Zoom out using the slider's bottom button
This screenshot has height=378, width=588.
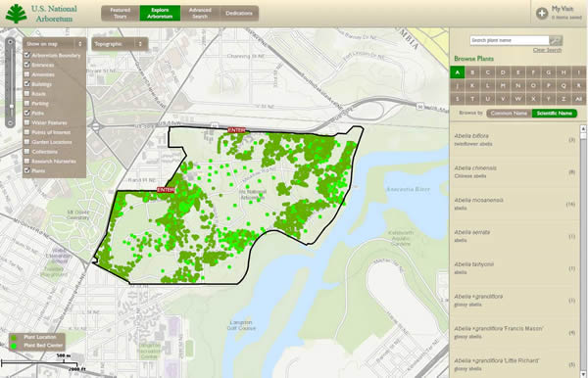click(x=11, y=122)
